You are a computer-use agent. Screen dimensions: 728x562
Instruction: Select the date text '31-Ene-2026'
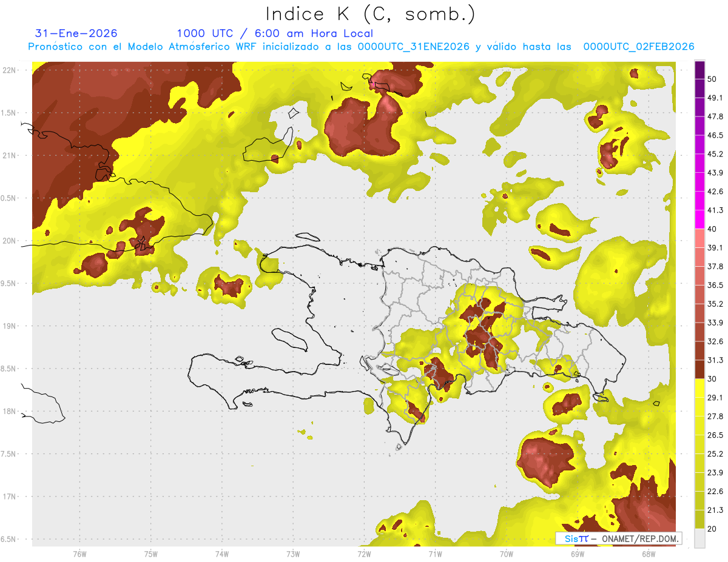coord(76,33)
